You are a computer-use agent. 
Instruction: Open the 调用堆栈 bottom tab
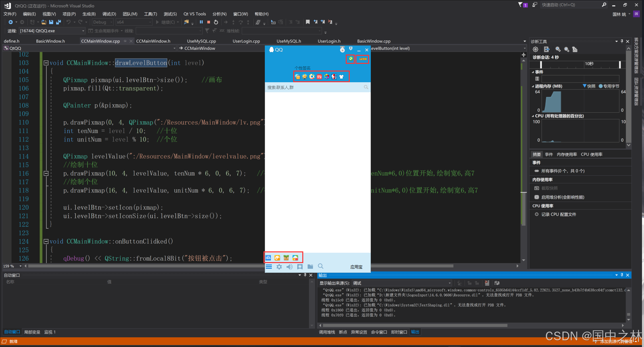click(x=327, y=332)
